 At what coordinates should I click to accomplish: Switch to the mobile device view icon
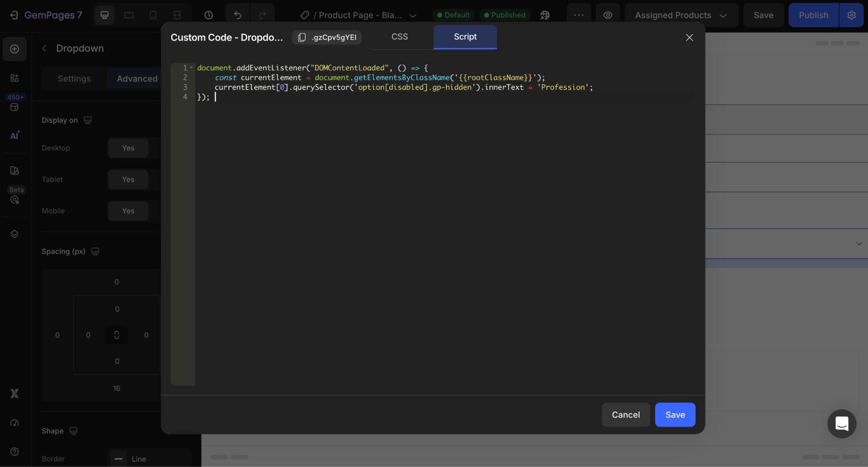click(x=153, y=15)
